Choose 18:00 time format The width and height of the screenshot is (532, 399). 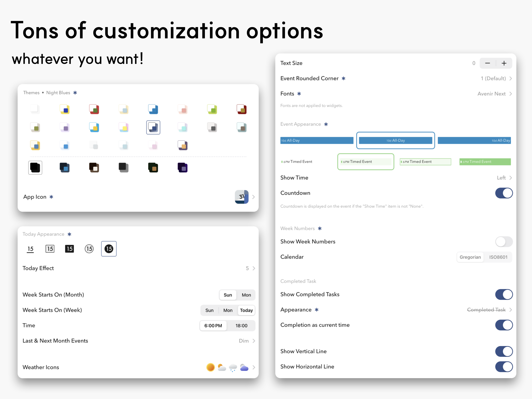[x=241, y=326]
